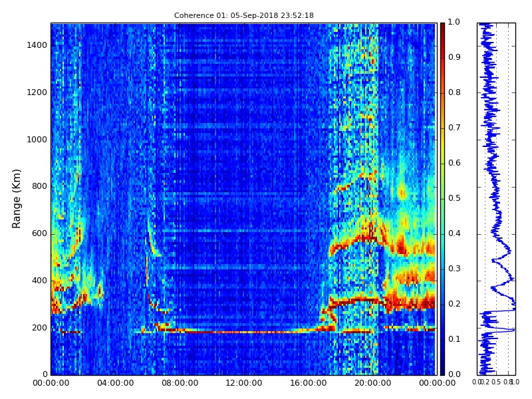532x399 pixels.
Task: Click the 20:00:00 time axis label
Action: (372, 383)
